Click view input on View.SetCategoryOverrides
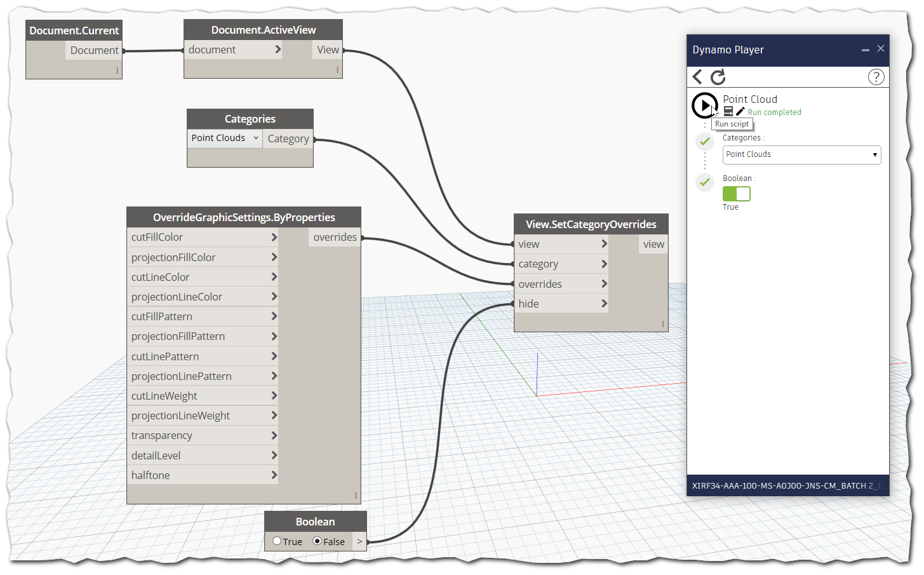The width and height of the screenshot is (924, 575). click(561, 244)
